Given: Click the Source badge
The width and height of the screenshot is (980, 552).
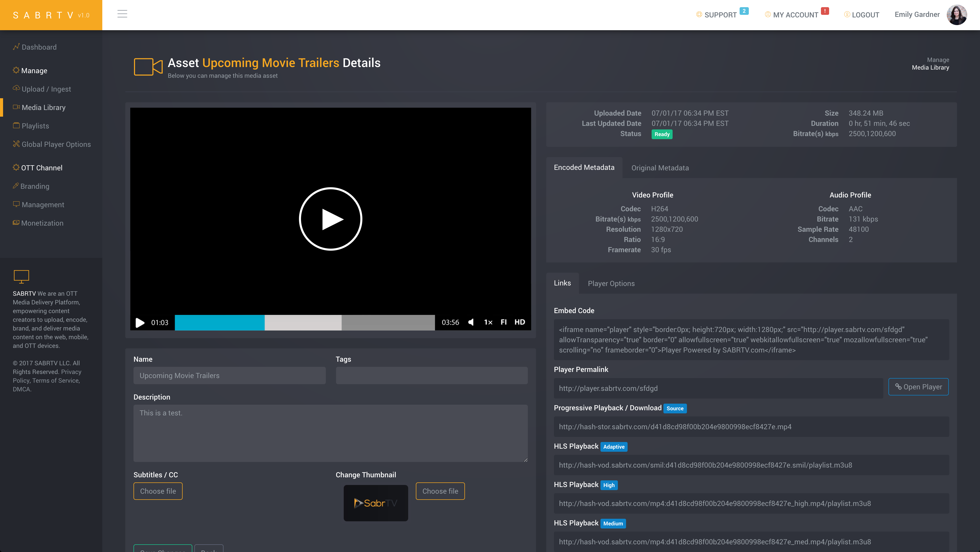Looking at the screenshot, I should [x=675, y=409].
